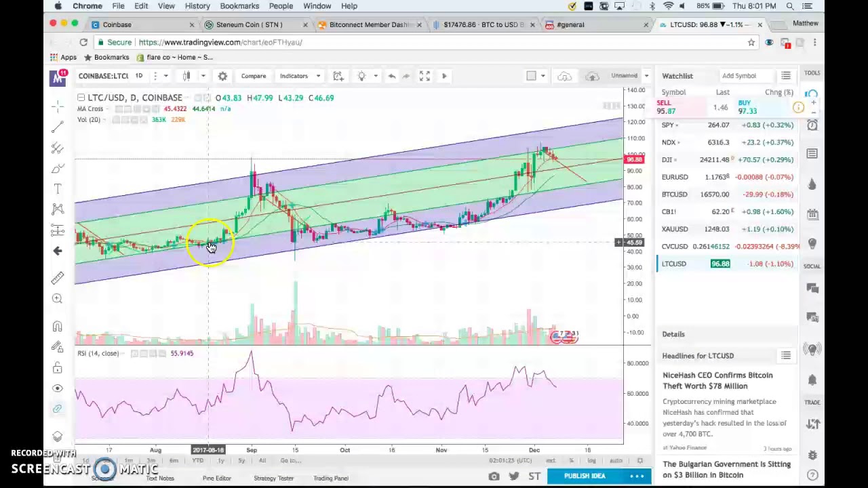The height and width of the screenshot is (488, 868).
Task: Open the calendar icon in right sidebar
Action: tap(812, 214)
